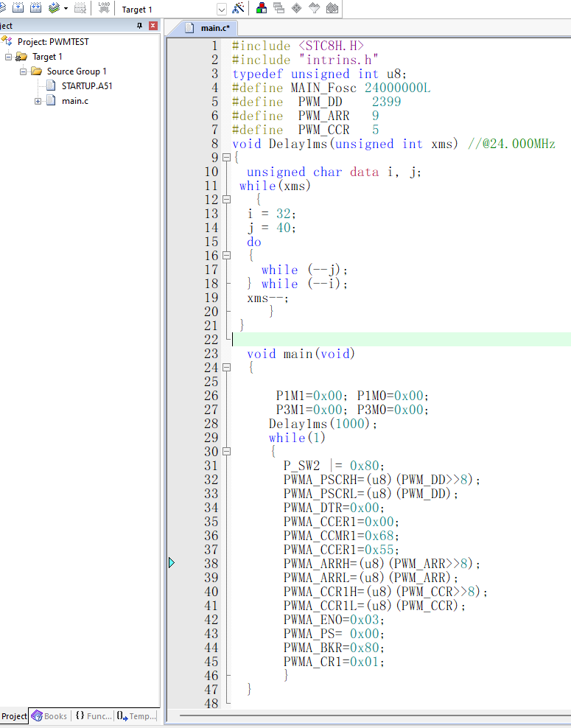Click the PWMTEST project icon
This screenshot has height=728, width=571.
click(x=7, y=41)
